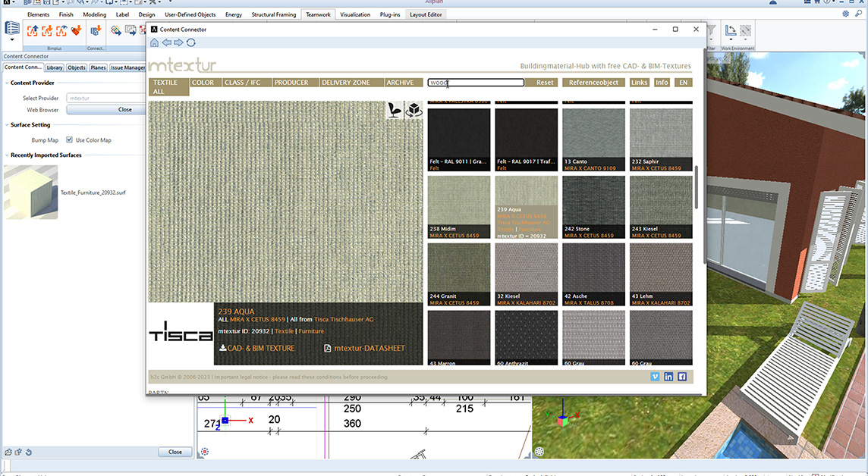Open Tisca Tischhauser AG producer link
Image resolution: width=868 pixels, height=476 pixels.
344,320
